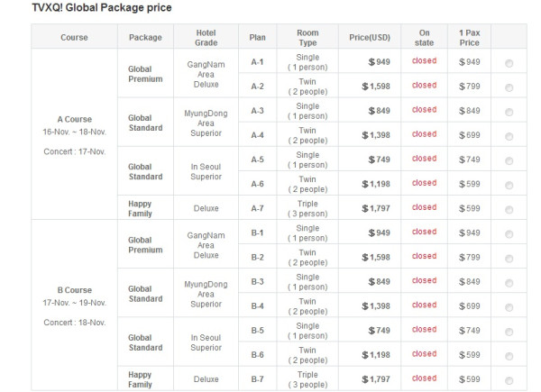This screenshot has height=392, width=541.
Task: Click the 'B-5' plan cell
Action: pyautogui.click(x=257, y=331)
